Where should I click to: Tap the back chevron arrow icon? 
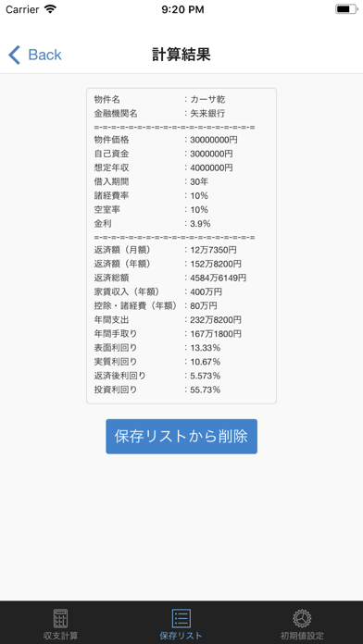click(14, 55)
